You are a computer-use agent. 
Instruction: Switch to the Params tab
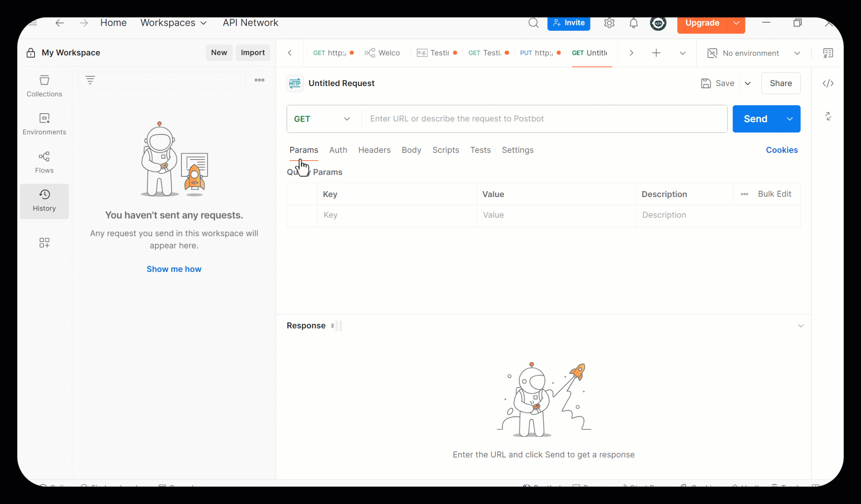pos(304,150)
